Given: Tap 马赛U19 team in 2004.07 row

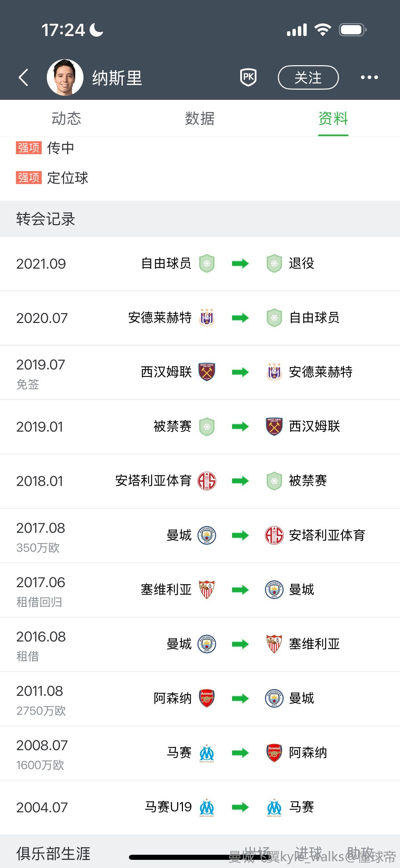Looking at the screenshot, I should (168, 807).
